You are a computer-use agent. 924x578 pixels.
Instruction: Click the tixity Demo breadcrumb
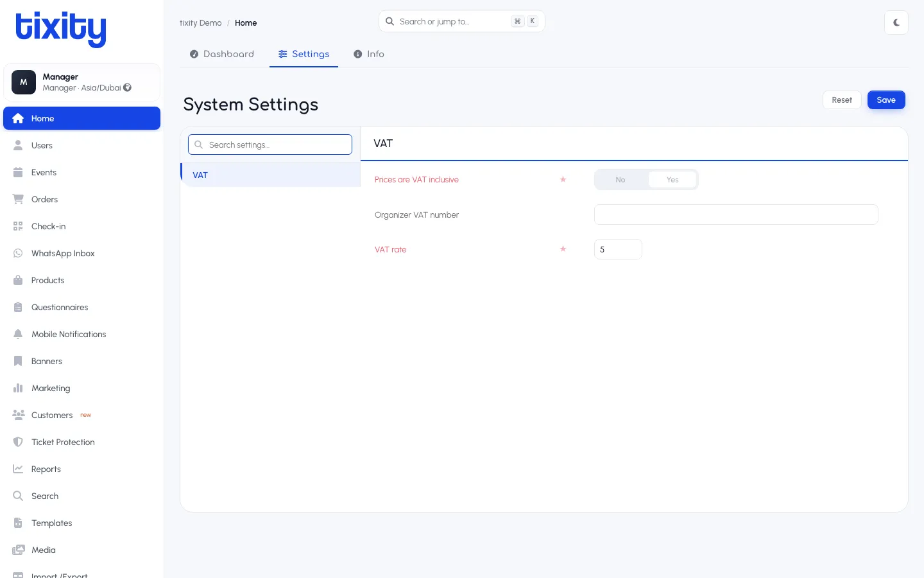point(201,23)
